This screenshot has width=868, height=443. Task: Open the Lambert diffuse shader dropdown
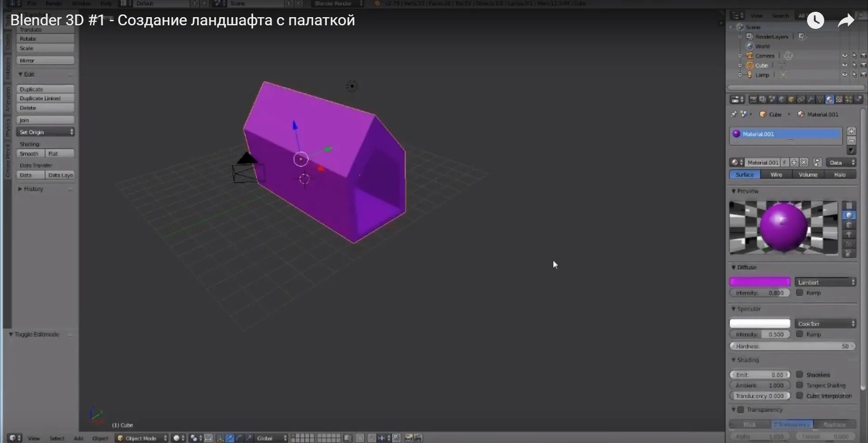(x=826, y=282)
